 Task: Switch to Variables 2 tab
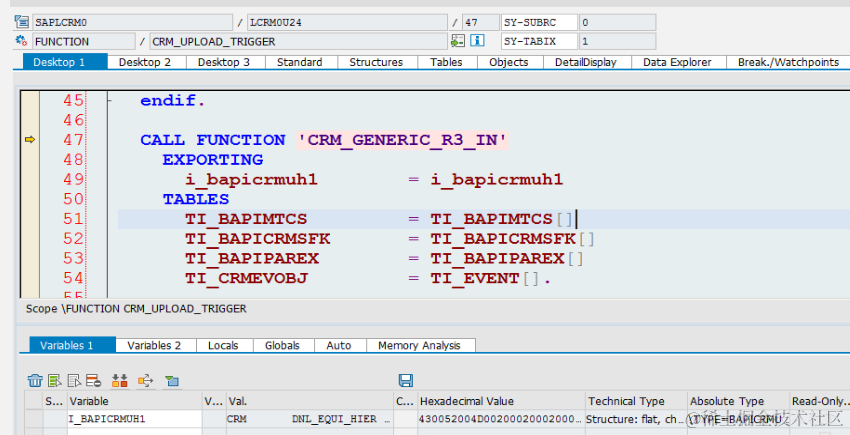pos(154,345)
